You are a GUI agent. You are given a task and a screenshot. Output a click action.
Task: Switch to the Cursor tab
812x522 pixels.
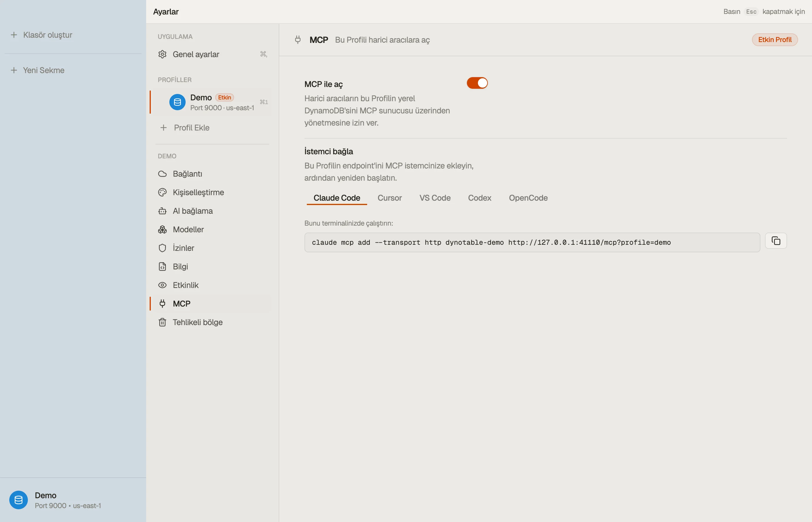pyautogui.click(x=389, y=198)
